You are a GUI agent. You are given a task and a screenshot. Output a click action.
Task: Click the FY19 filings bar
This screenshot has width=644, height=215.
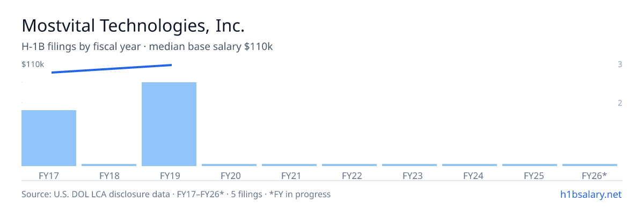pyautogui.click(x=169, y=124)
